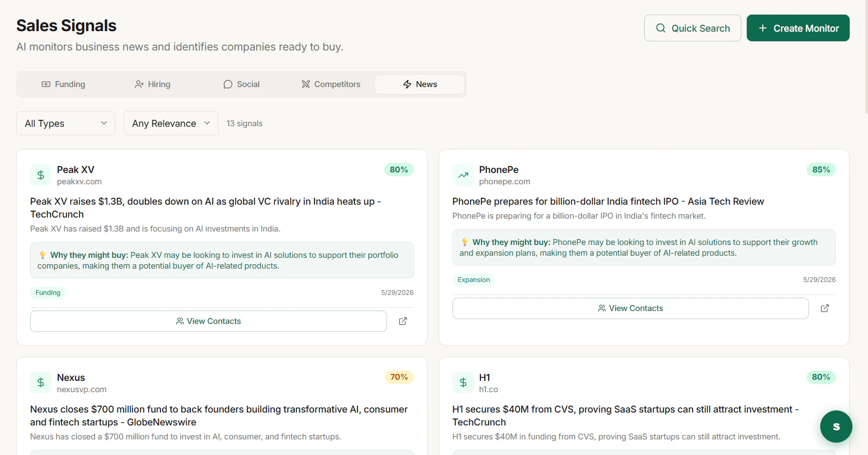Screen dimensions: 868x455
Task: Click the Any Relevance chevron arrow
Action: (x=207, y=123)
